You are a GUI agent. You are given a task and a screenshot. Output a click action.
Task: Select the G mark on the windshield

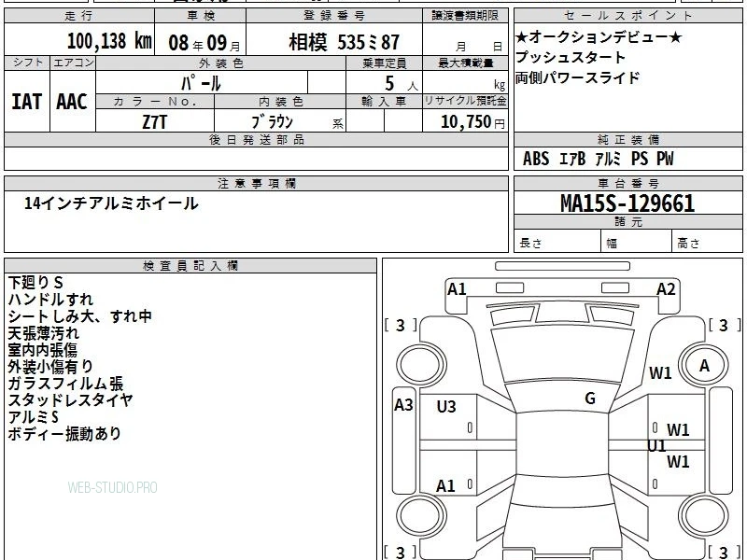590,398
